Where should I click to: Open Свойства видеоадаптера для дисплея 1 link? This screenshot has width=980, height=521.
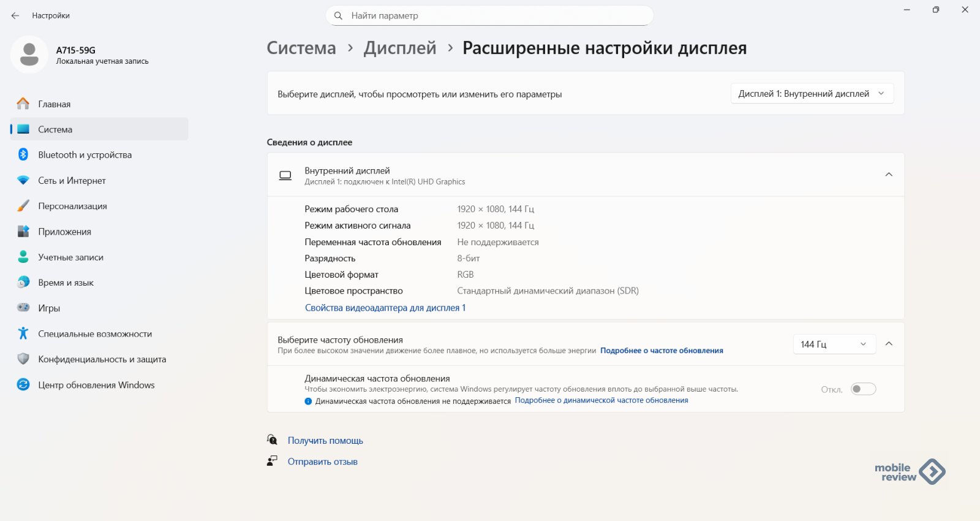385,308
